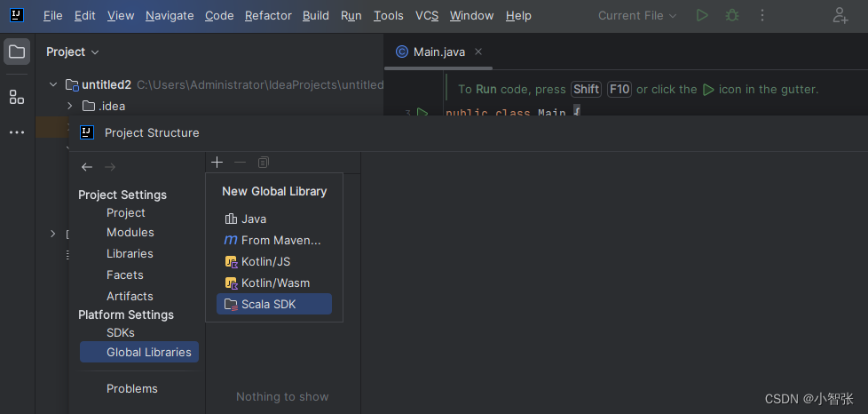The width and height of the screenshot is (868, 414).
Task: Open the Help menu
Action: pos(518,15)
